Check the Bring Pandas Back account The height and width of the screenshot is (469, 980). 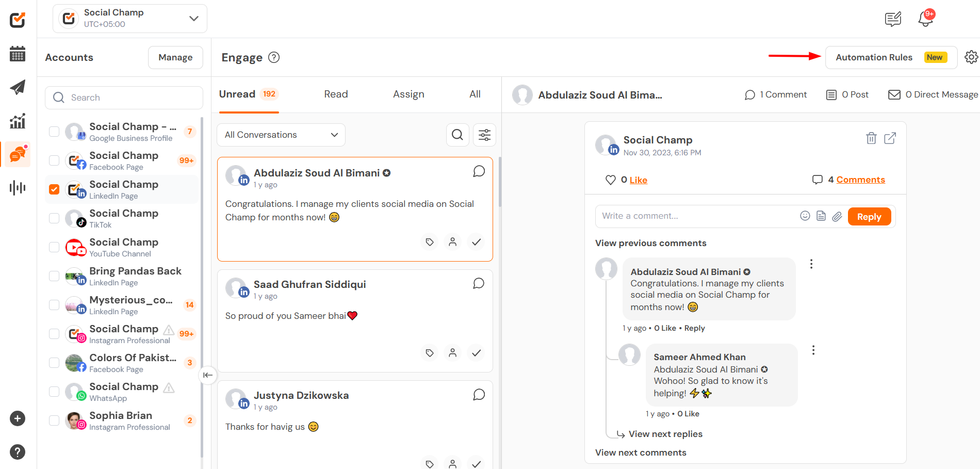(x=54, y=276)
